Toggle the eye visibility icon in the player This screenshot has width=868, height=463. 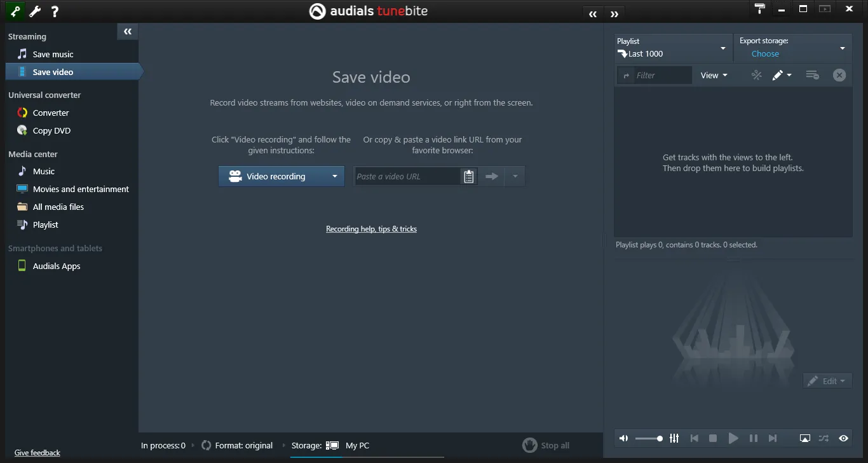844,438
